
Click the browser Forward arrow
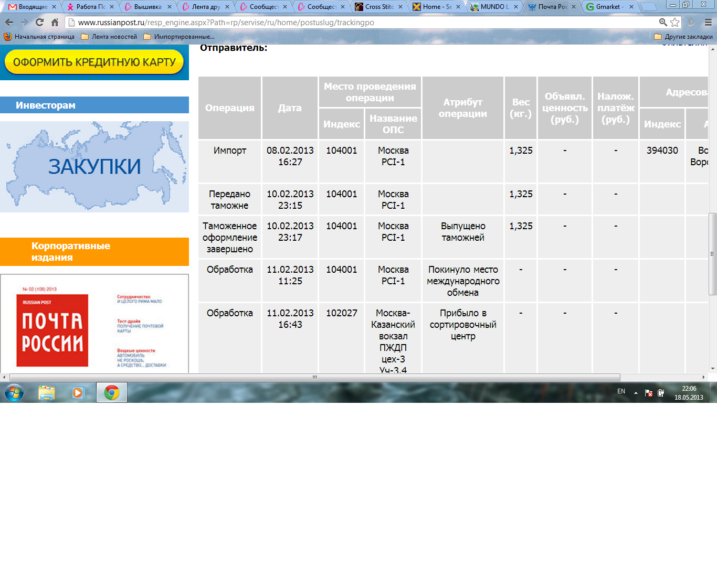point(24,23)
